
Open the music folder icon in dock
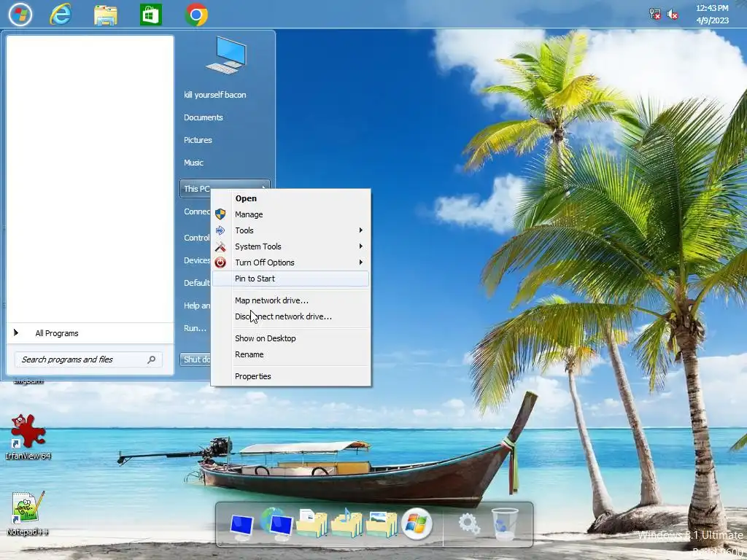coord(347,524)
